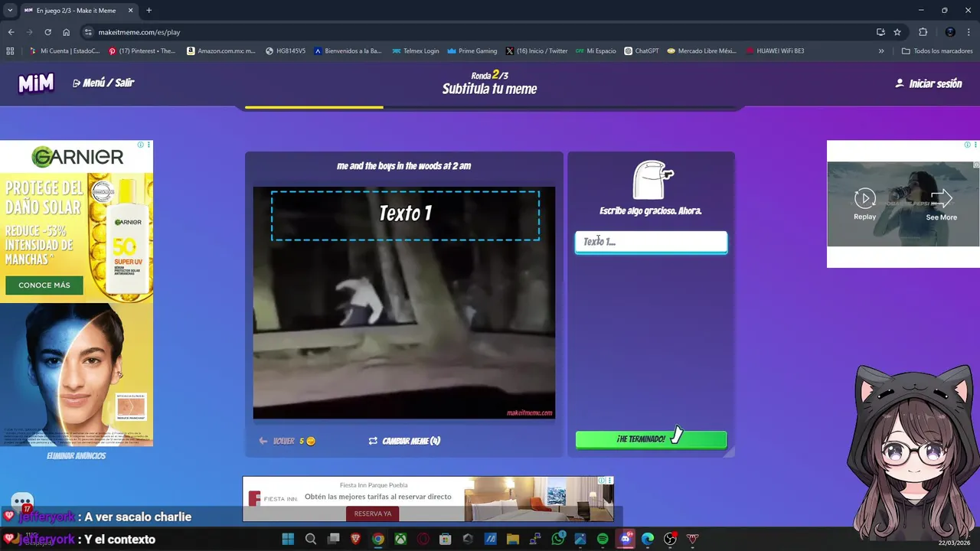Expand the tab search dropdown

(x=10, y=11)
